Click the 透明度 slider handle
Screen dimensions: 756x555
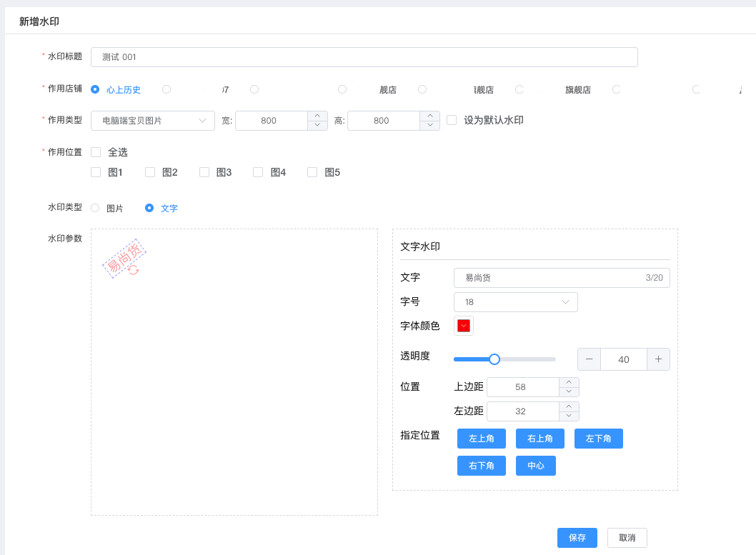pyautogui.click(x=494, y=359)
